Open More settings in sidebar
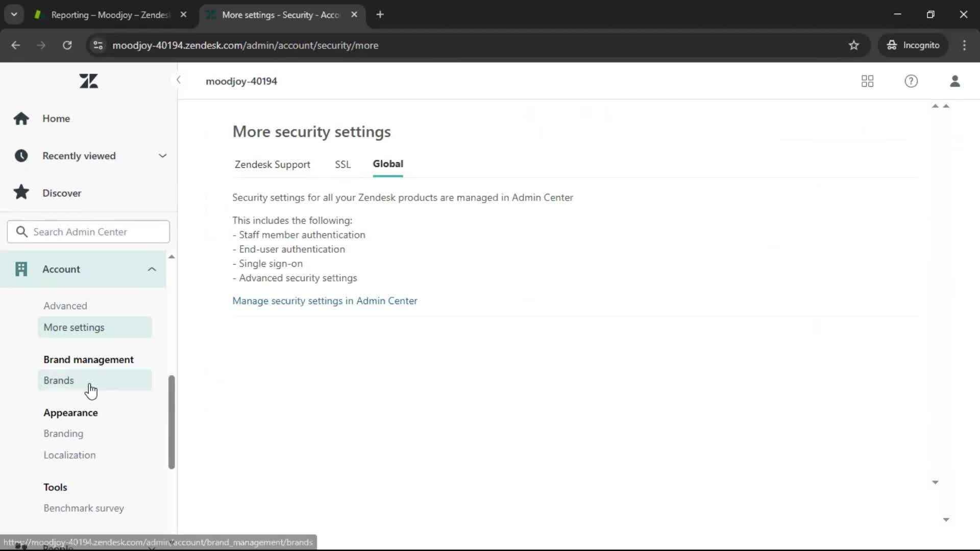Image resolution: width=980 pixels, height=551 pixels. [94, 327]
